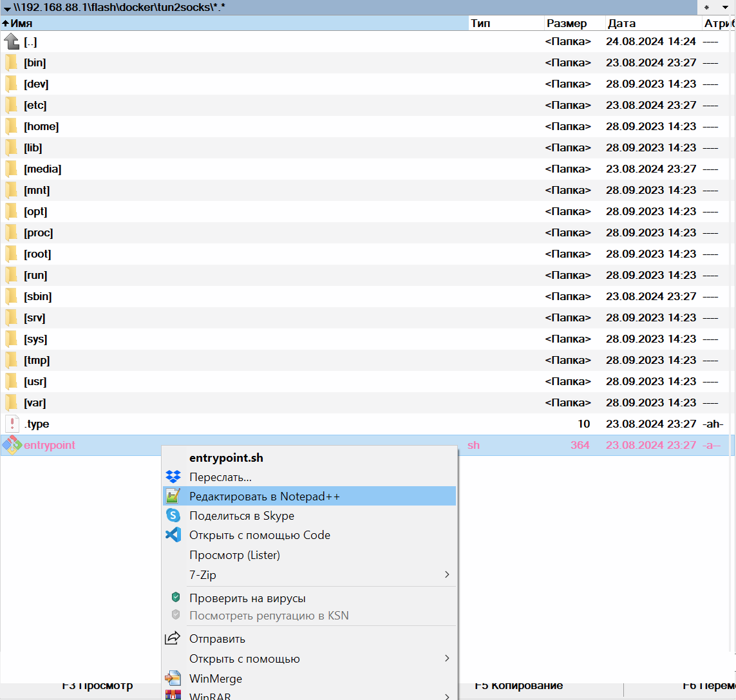Image resolution: width=736 pixels, height=700 pixels.
Task: Click the run folder icon
Action: coord(11,275)
